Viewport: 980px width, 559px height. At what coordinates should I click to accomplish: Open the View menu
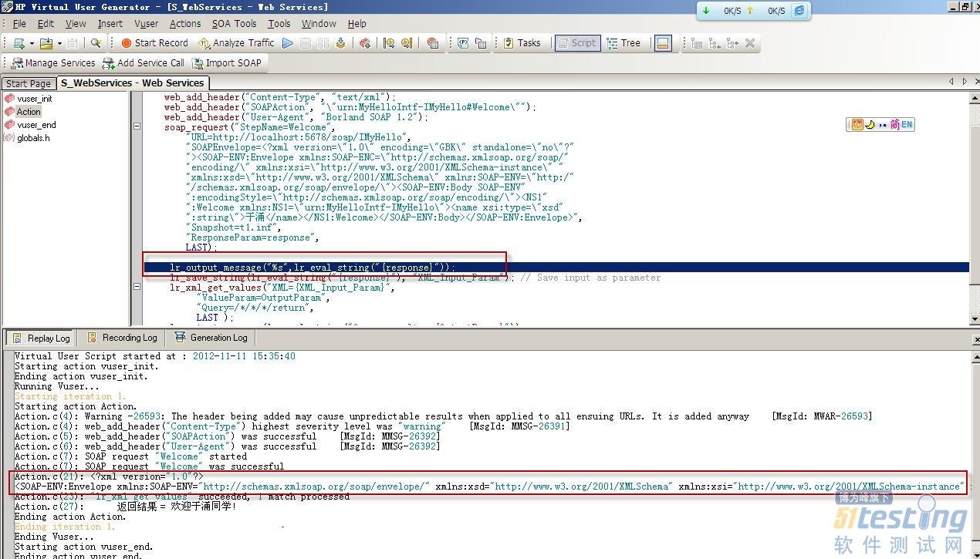tap(76, 24)
